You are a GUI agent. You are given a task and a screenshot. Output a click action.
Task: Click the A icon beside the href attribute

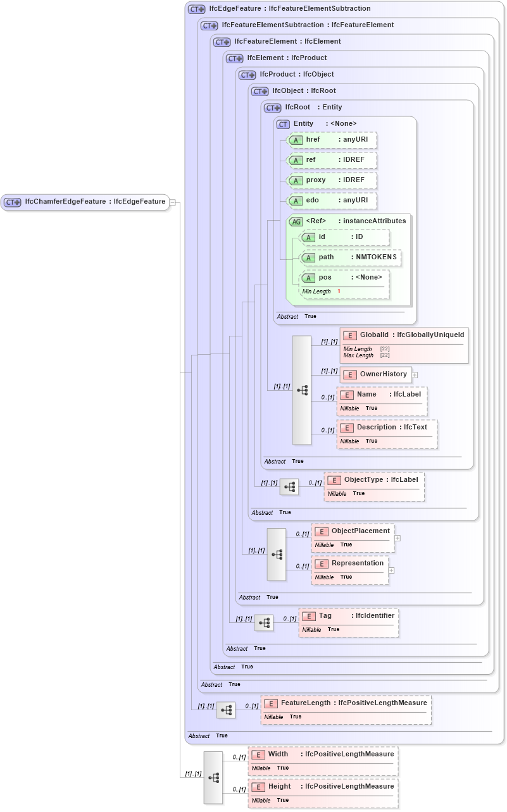point(296,140)
